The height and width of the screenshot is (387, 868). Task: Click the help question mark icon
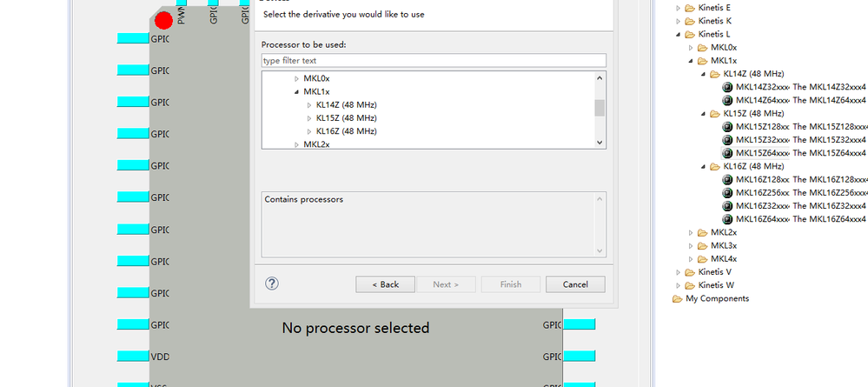pyautogui.click(x=272, y=284)
